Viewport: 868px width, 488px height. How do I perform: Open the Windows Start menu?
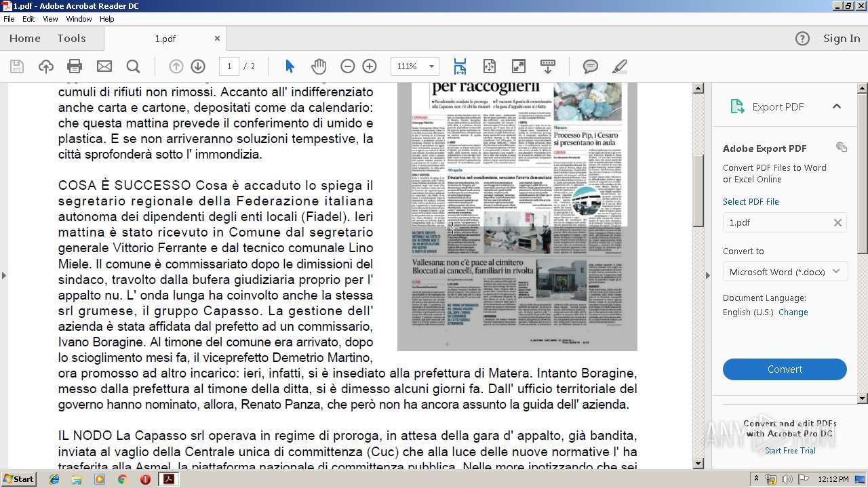(x=18, y=479)
